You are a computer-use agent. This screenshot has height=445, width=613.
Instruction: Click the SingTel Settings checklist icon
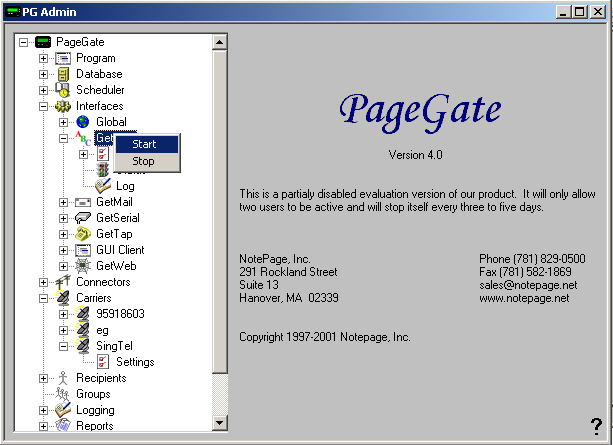coord(103,362)
